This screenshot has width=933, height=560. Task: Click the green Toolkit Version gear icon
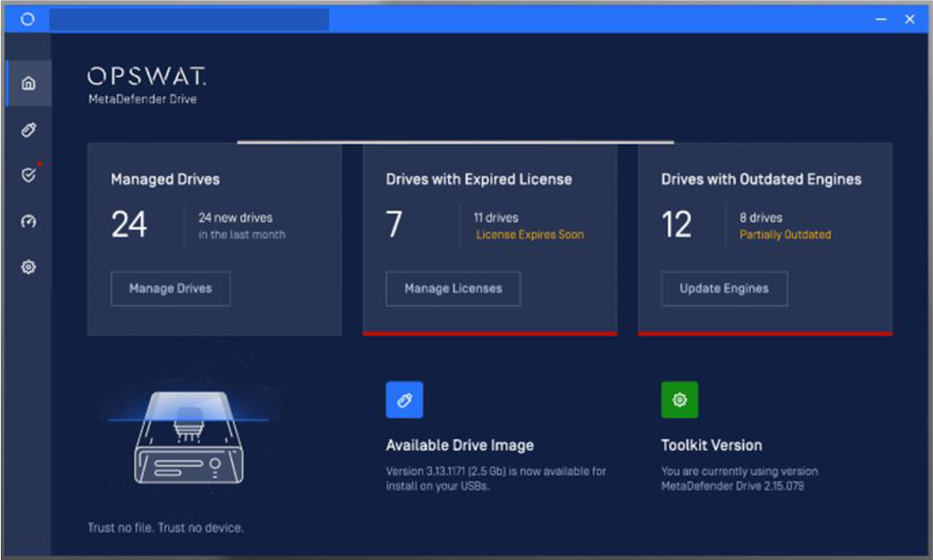[x=679, y=400]
